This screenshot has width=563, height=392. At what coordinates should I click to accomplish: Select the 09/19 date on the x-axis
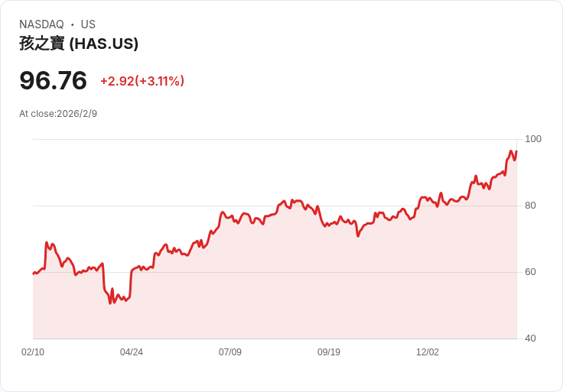(329, 352)
